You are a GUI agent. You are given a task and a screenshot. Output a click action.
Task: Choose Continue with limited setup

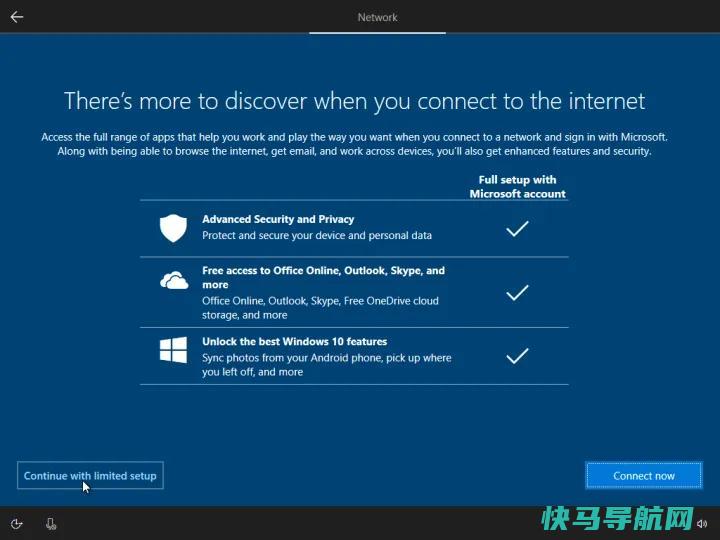click(90, 476)
